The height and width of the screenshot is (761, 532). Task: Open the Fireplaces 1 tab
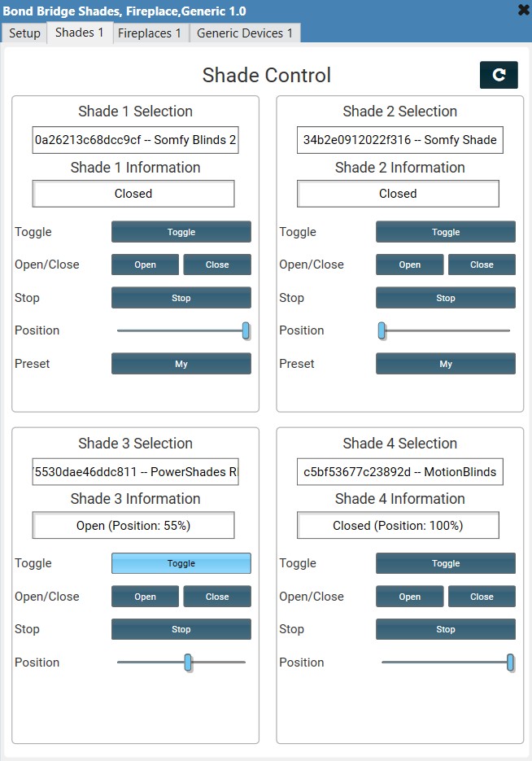coord(150,33)
